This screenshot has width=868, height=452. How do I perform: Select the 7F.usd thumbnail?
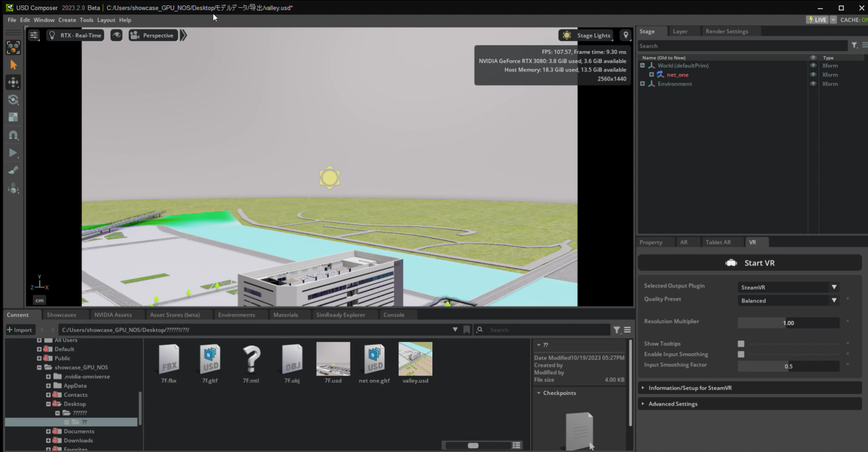point(333,359)
